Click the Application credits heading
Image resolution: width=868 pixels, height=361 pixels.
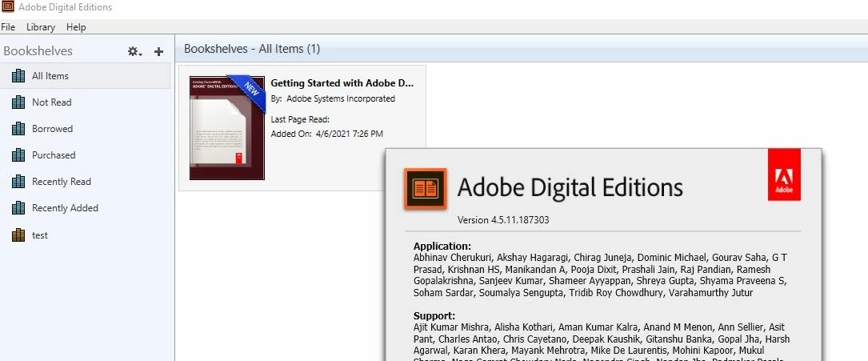442,247
